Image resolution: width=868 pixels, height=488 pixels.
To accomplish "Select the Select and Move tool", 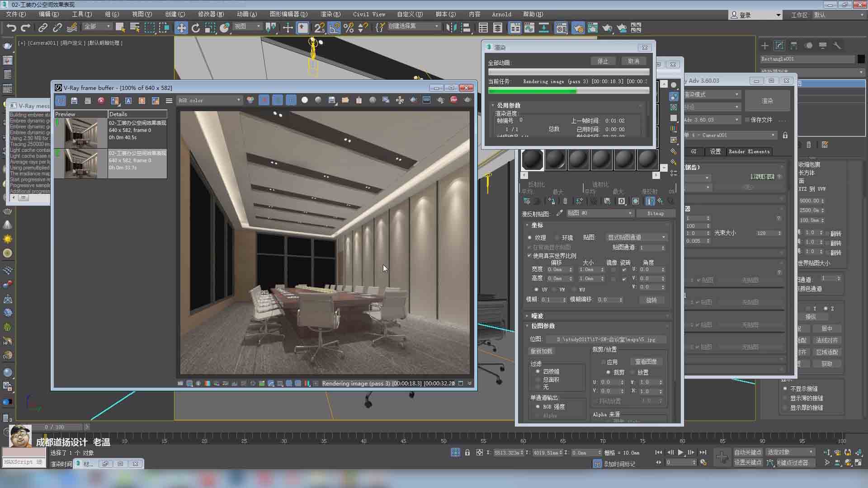I will [x=181, y=28].
